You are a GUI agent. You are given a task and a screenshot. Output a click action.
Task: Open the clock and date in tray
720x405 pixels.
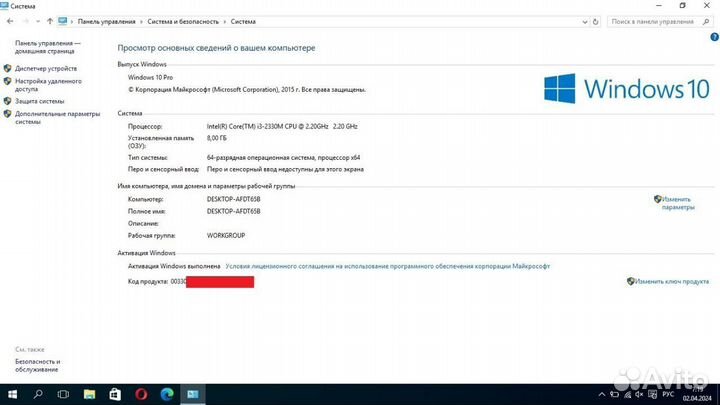click(x=697, y=394)
